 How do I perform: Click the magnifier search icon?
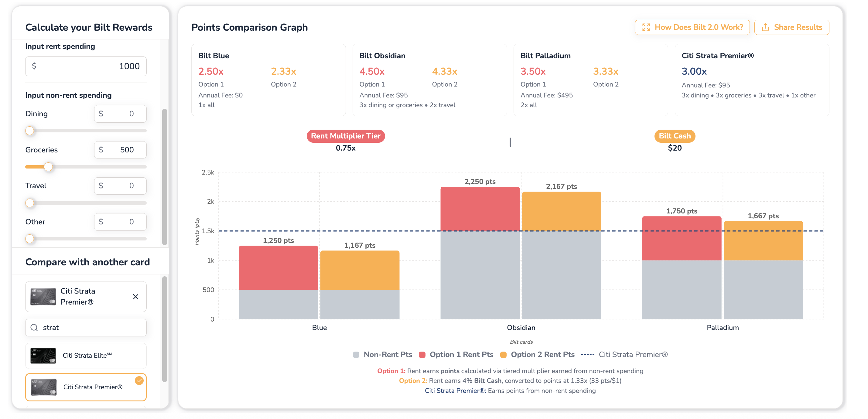click(34, 327)
